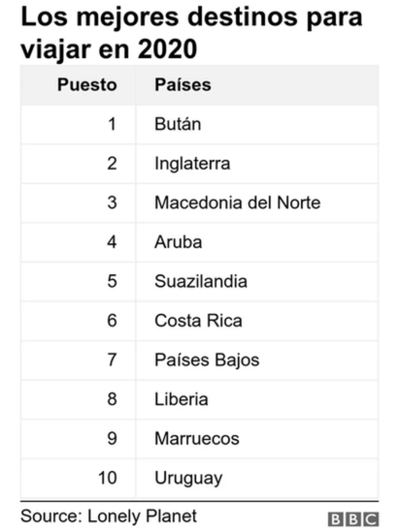The width and height of the screenshot is (400, 532).
Task: Select Uruguay in the list
Action: (188, 478)
